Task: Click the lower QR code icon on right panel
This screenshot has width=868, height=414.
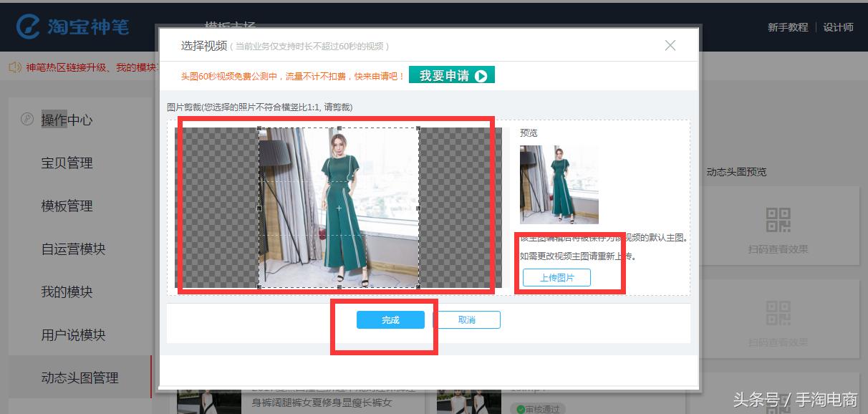Action: (778, 312)
